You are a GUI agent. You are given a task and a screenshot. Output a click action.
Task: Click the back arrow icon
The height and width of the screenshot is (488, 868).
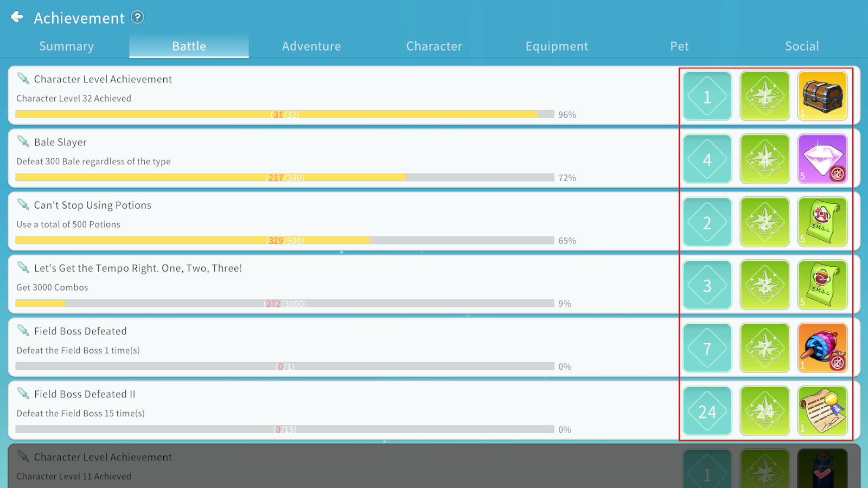click(17, 17)
